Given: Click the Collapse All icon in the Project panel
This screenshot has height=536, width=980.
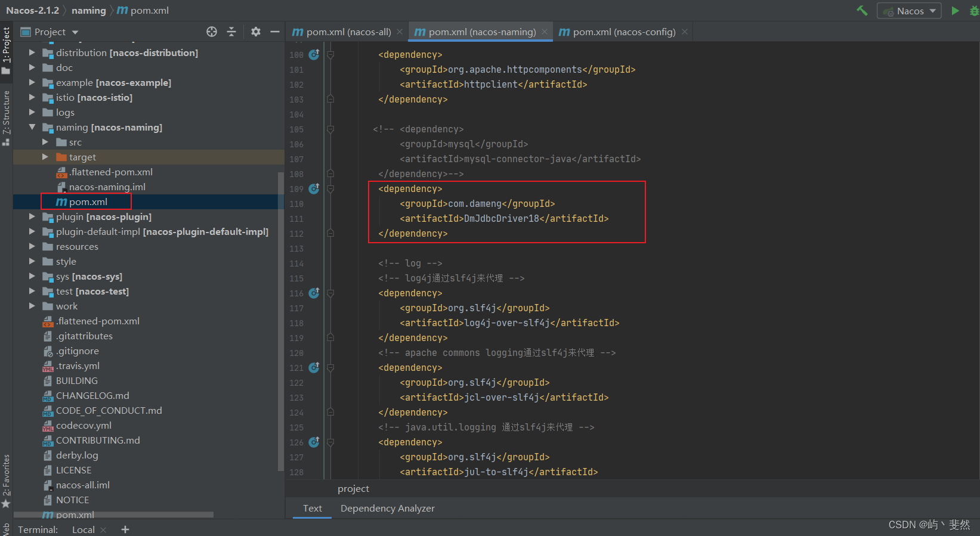Looking at the screenshot, I should pyautogui.click(x=231, y=32).
